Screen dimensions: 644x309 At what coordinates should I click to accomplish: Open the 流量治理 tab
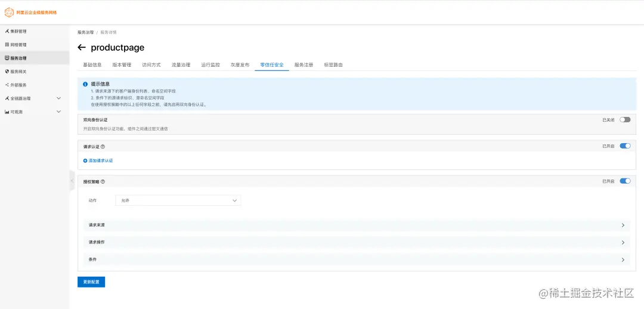[x=181, y=65]
